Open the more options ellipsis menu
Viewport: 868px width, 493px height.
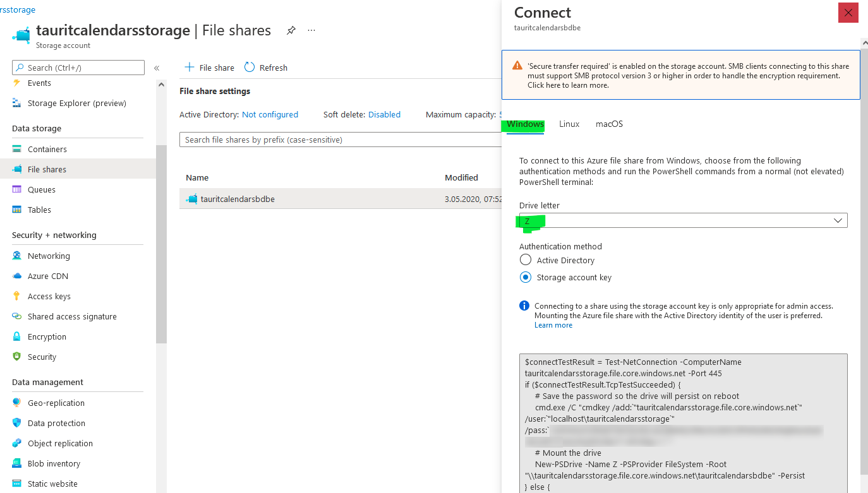[x=311, y=30]
